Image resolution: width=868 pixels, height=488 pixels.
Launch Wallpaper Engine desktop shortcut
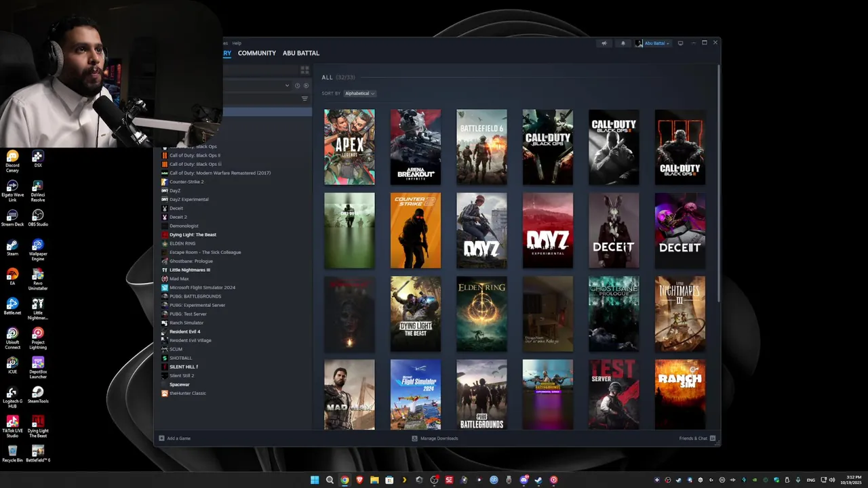[38, 249]
